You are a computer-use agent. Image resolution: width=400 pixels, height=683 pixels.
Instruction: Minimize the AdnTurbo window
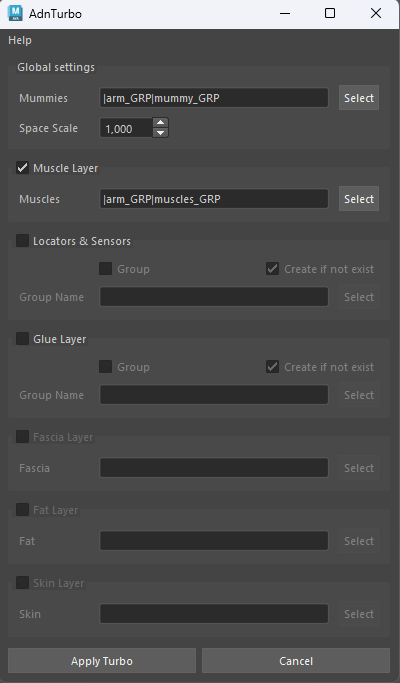(285, 14)
